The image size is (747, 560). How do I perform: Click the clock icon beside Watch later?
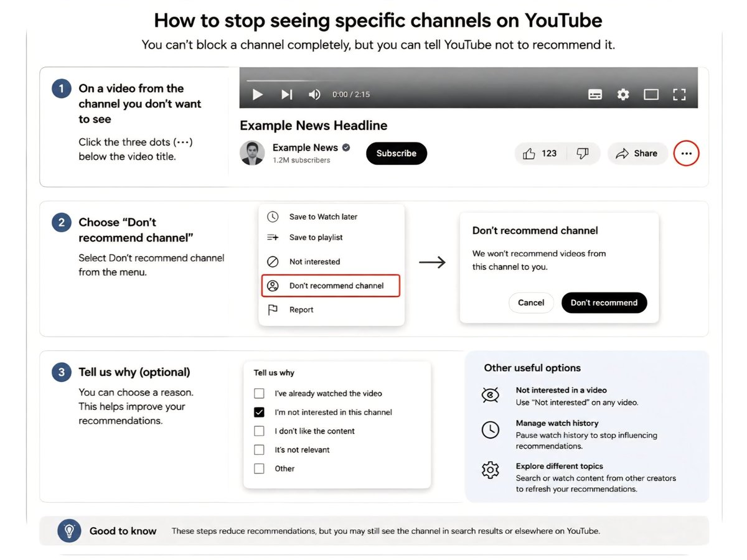click(x=273, y=217)
